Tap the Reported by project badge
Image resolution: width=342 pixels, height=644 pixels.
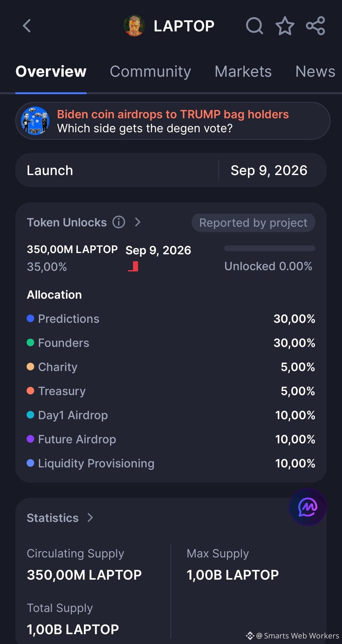253,223
